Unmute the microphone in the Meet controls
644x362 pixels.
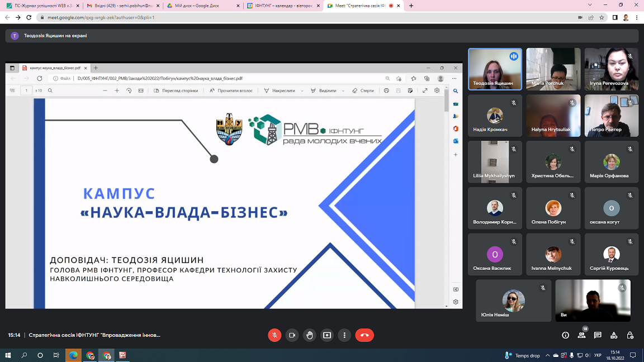point(274,335)
